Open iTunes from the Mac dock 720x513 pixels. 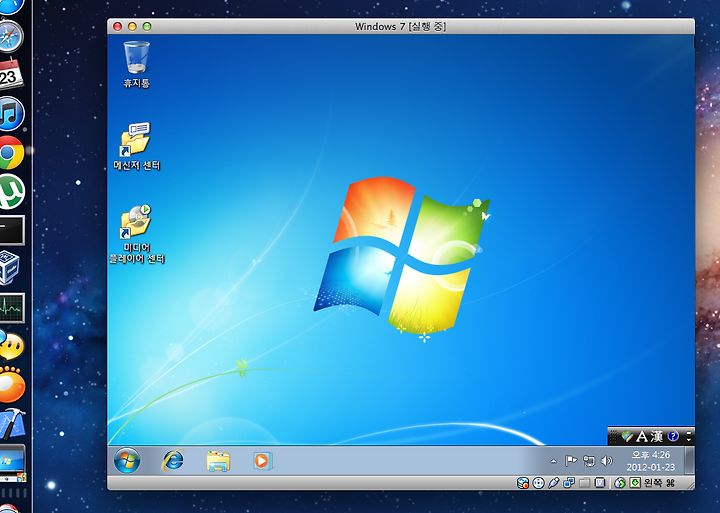pyautogui.click(x=10, y=113)
